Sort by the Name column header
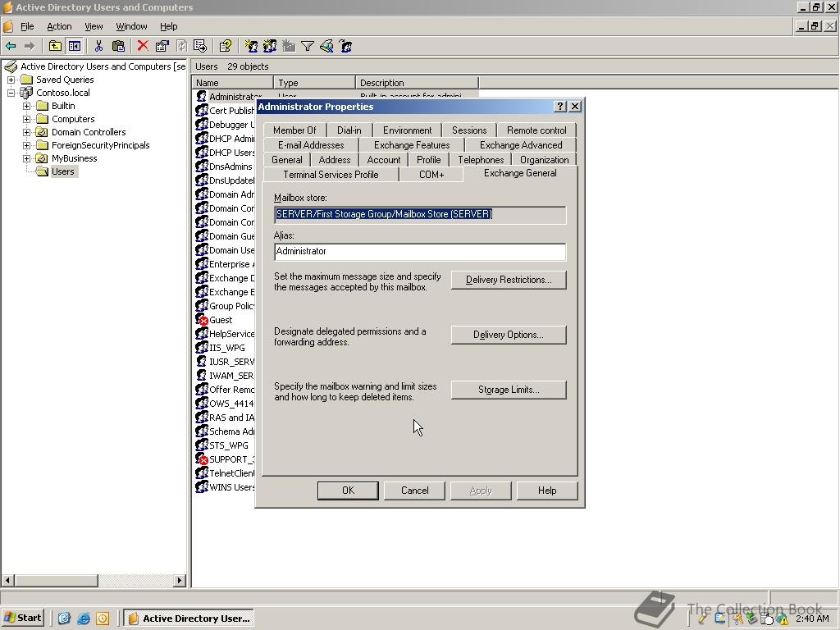The width and height of the screenshot is (840, 630). point(232,83)
